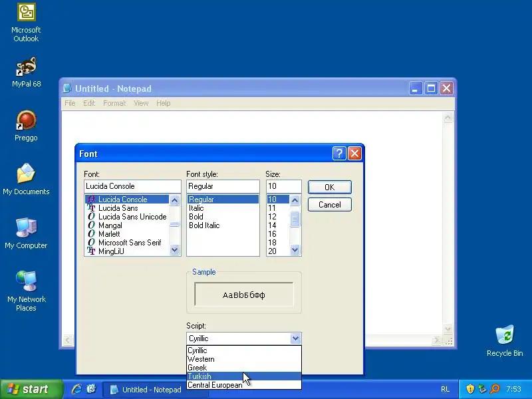This screenshot has width=532, height=399.
Task: Click the security shield tray icon
Action: [x=470, y=389]
